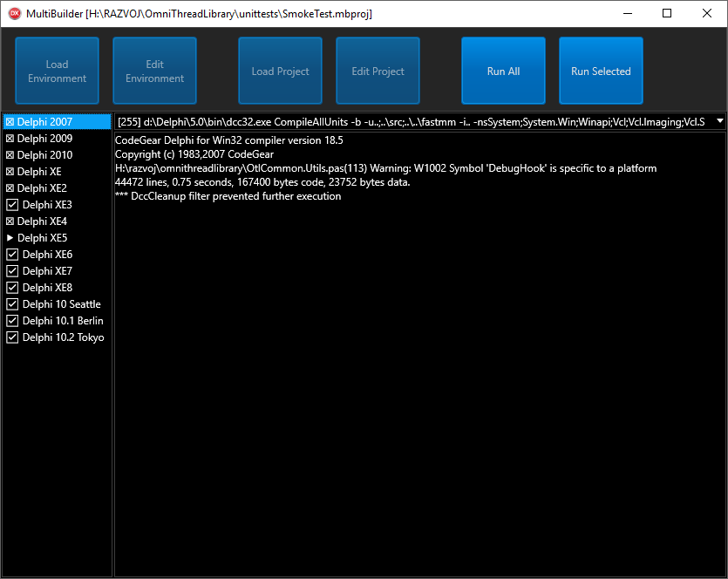Click the Load Project button
Image resolution: width=728 pixels, height=579 pixels.
pos(280,71)
